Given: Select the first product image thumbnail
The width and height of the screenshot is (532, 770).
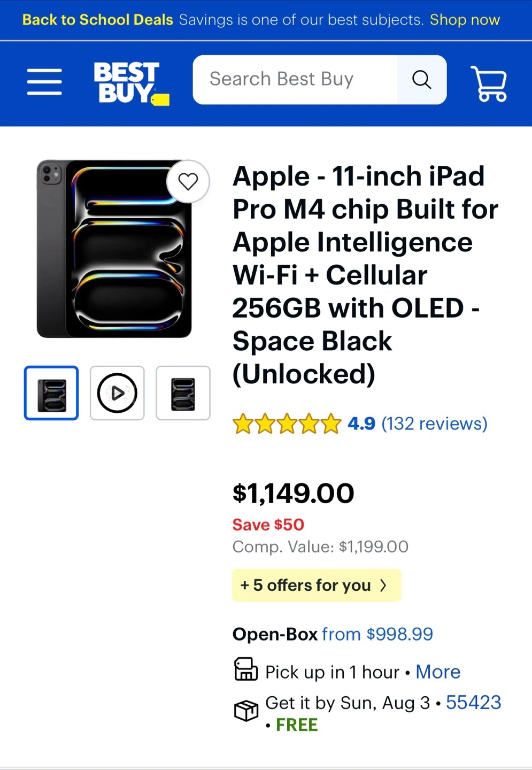Looking at the screenshot, I should point(51,393).
